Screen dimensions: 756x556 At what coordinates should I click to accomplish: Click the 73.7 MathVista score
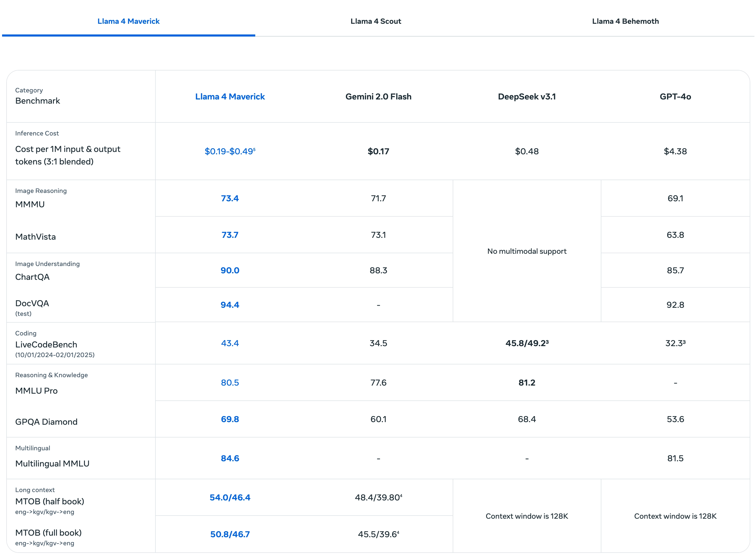point(230,235)
